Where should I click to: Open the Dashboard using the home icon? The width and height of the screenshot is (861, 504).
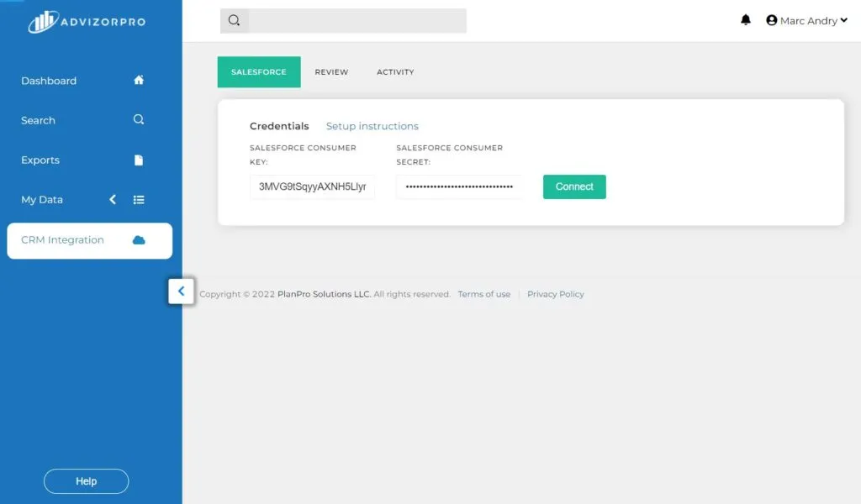(139, 80)
